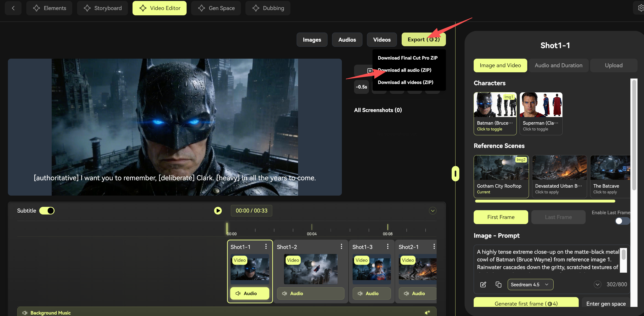Choose Download all videos (ZIP)

(x=405, y=82)
